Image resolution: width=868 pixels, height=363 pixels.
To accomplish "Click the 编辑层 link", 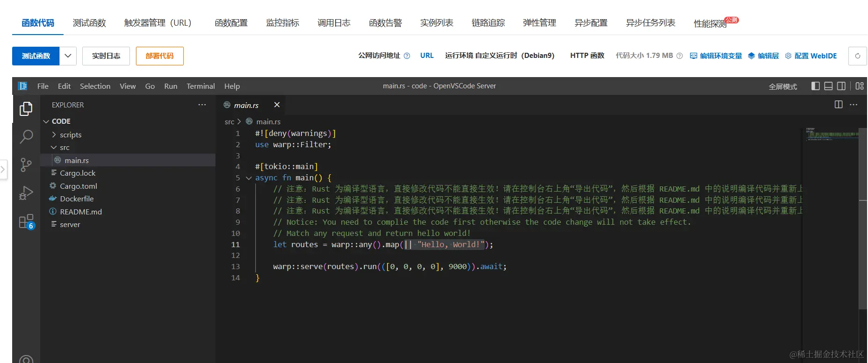I will (x=763, y=56).
